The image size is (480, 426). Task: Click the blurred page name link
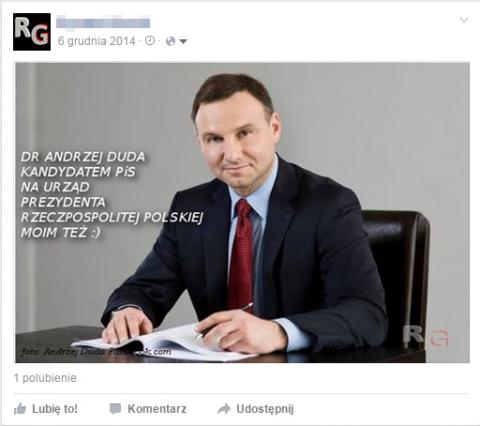coord(103,21)
